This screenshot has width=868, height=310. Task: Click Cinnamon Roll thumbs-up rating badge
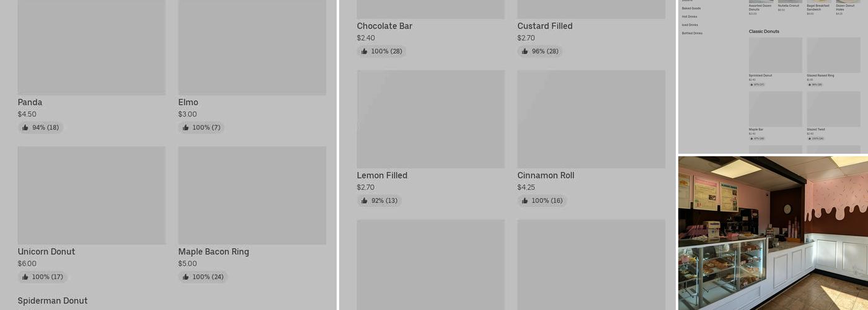(x=542, y=201)
